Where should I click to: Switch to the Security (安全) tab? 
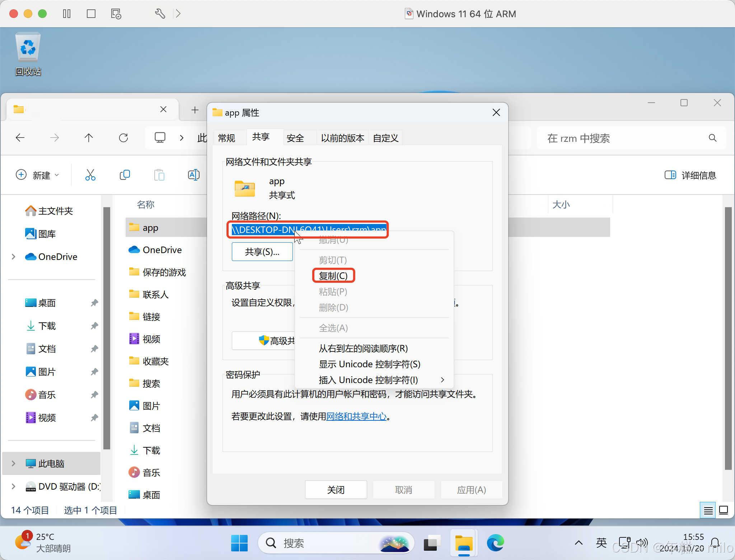(295, 138)
